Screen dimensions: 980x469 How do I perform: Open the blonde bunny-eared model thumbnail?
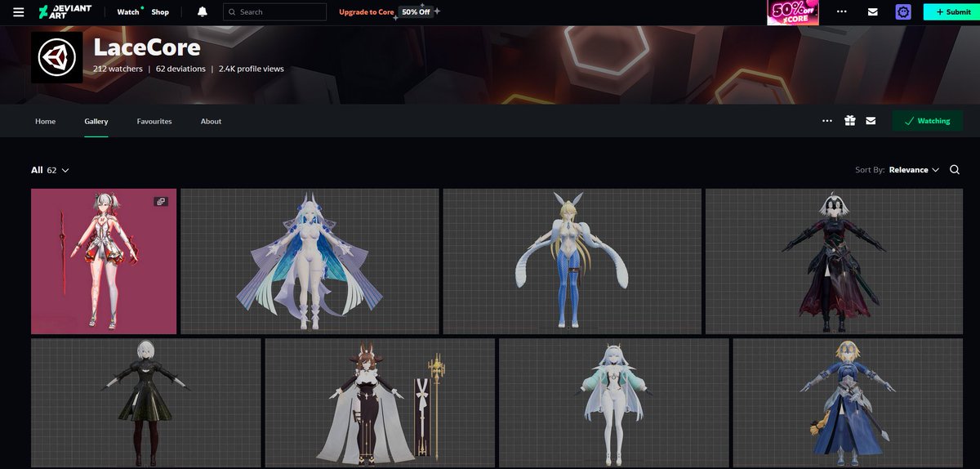click(572, 261)
